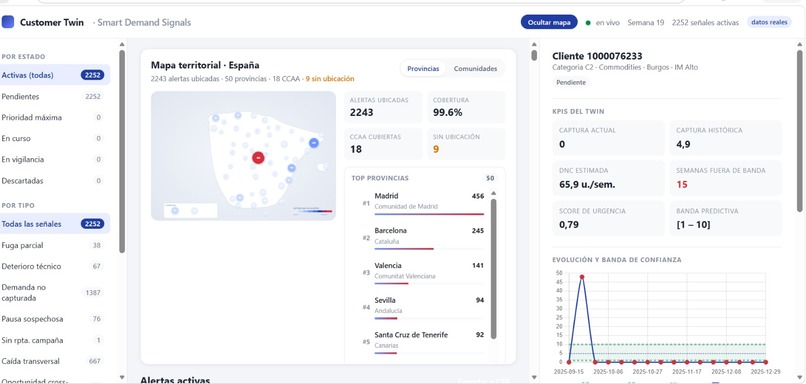Click the 'Semana 19' header label

point(646,23)
